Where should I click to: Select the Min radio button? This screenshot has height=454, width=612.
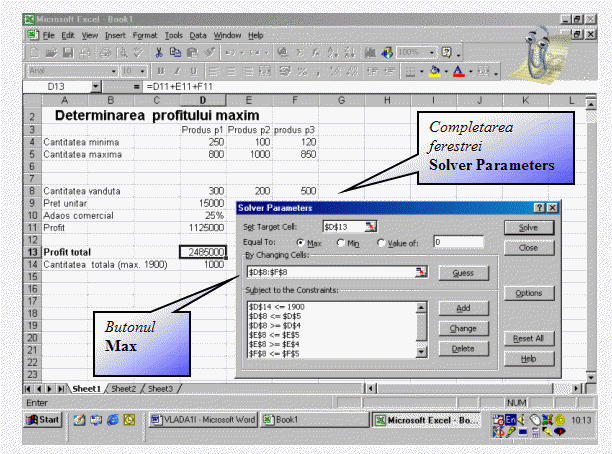[341, 242]
